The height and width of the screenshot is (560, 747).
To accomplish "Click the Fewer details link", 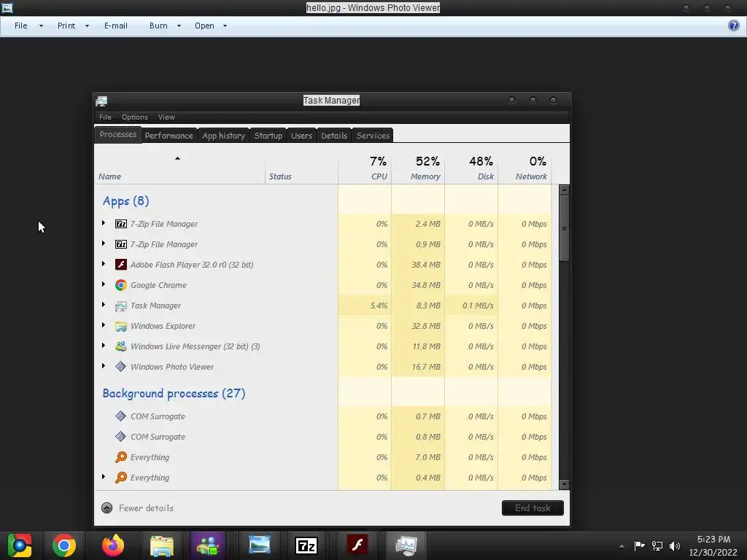I will coord(146,508).
